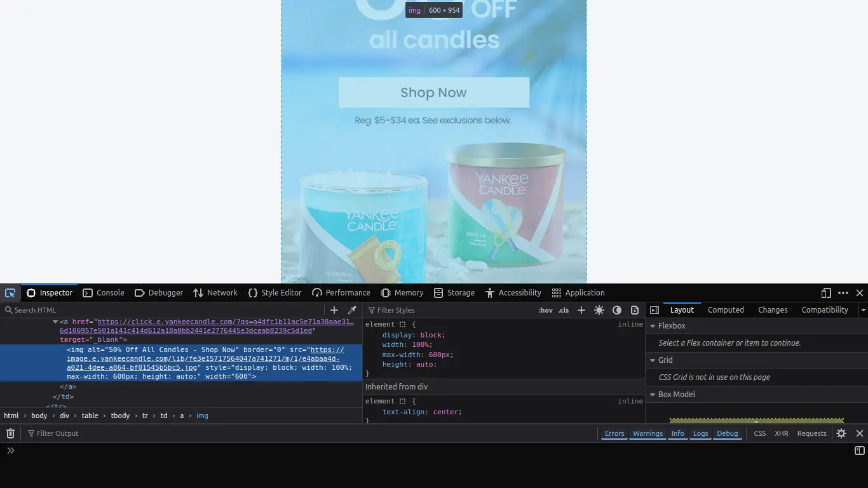The height and width of the screenshot is (488, 868).
Task: Toggle the XHR console filter
Action: [782, 433]
